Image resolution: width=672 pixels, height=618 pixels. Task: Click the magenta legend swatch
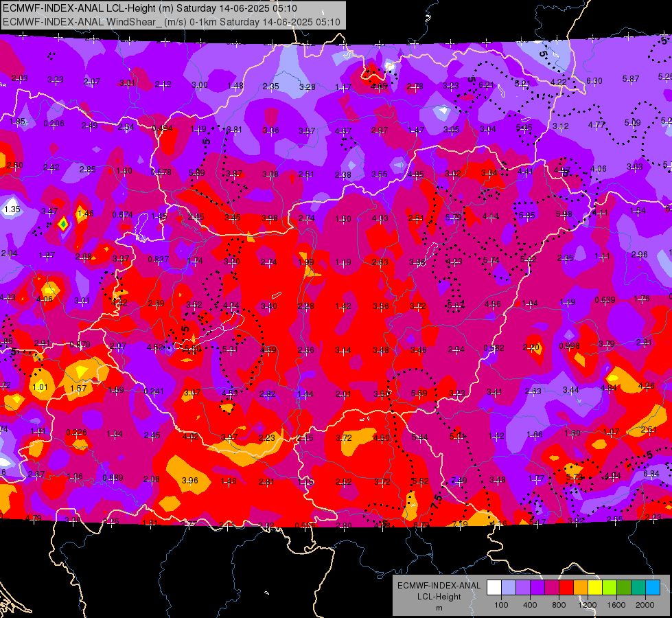[552, 587]
